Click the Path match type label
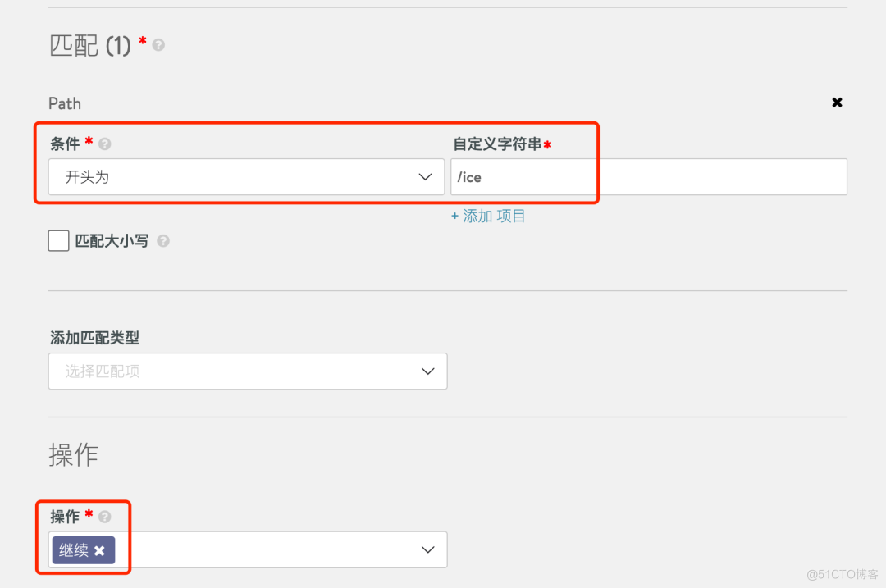 pos(64,103)
